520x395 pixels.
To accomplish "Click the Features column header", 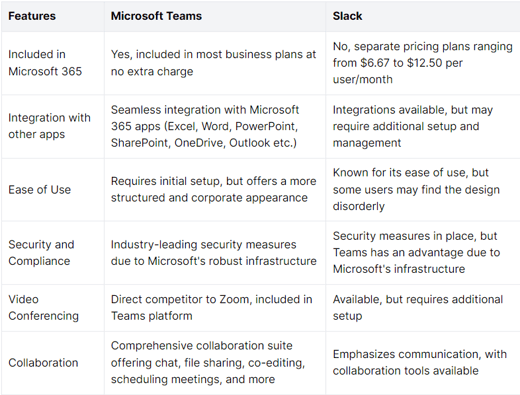I will click(x=32, y=16).
